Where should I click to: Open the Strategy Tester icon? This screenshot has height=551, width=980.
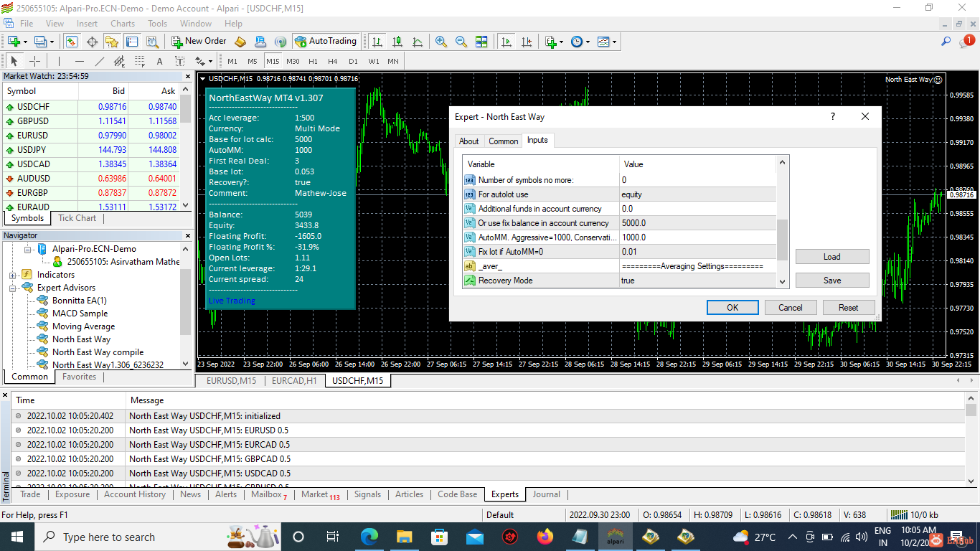pyautogui.click(x=151, y=42)
